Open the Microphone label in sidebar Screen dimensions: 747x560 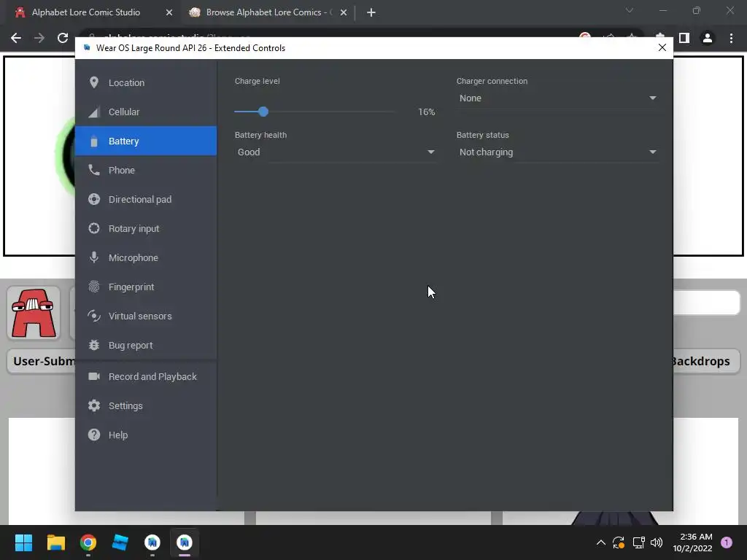pyautogui.click(x=133, y=257)
